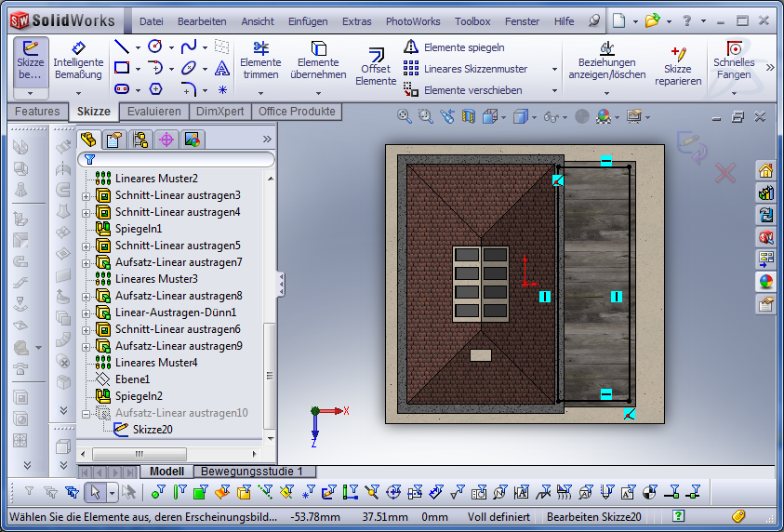The width and height of the screenshot is (784, 532).
Task: Select the Offset Elemente tool
Action: coord(376,67)
